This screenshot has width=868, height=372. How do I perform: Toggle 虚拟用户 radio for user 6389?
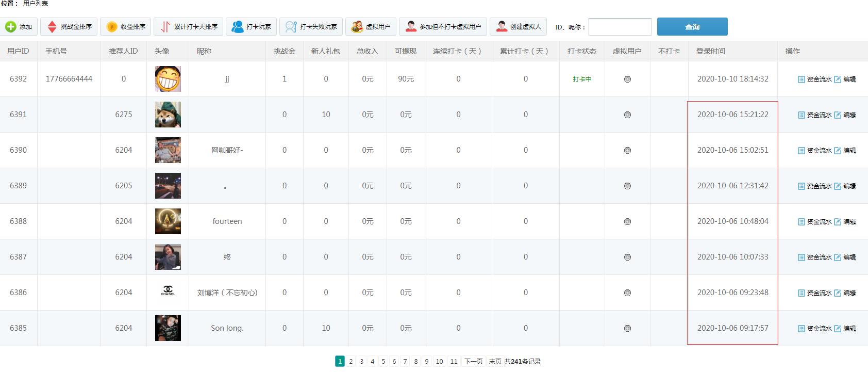[627, 186]
